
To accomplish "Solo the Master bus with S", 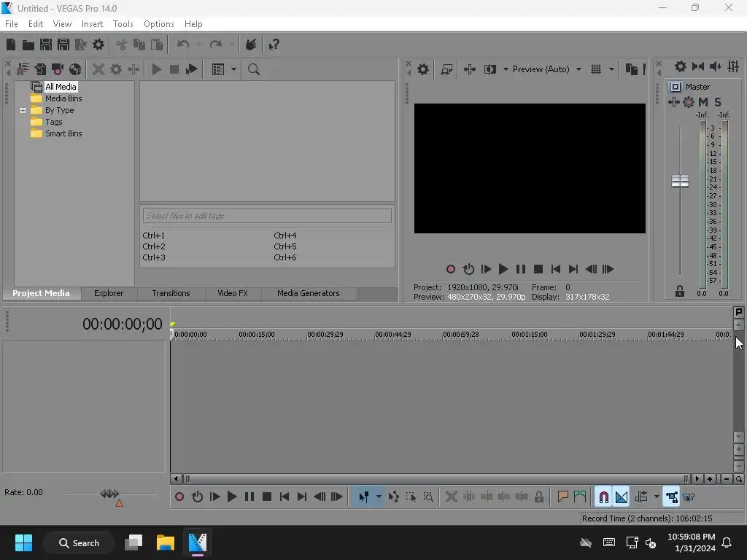I will (718, 102).
